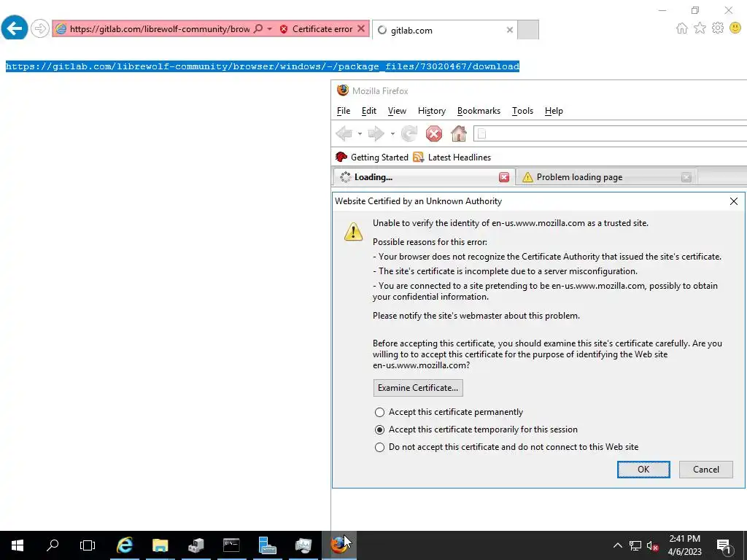Open Windows taskbar search
This screenshot has height=560, width=747.
click(53, 545)
